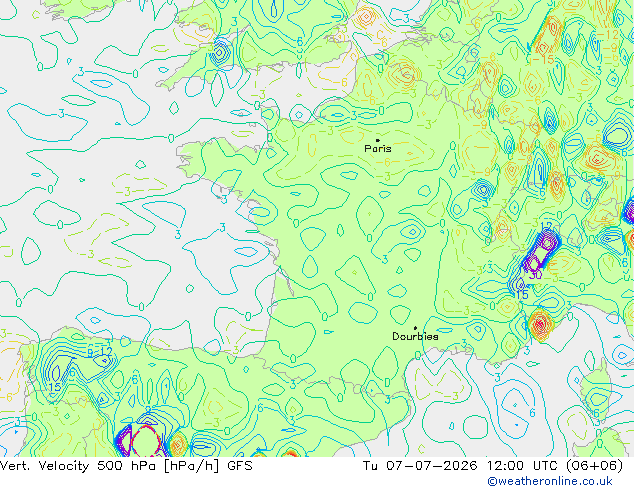This screenshot has height=490, width=634.
Task: Click the '-15' orange contour label
Action: (x=543, y=60)
